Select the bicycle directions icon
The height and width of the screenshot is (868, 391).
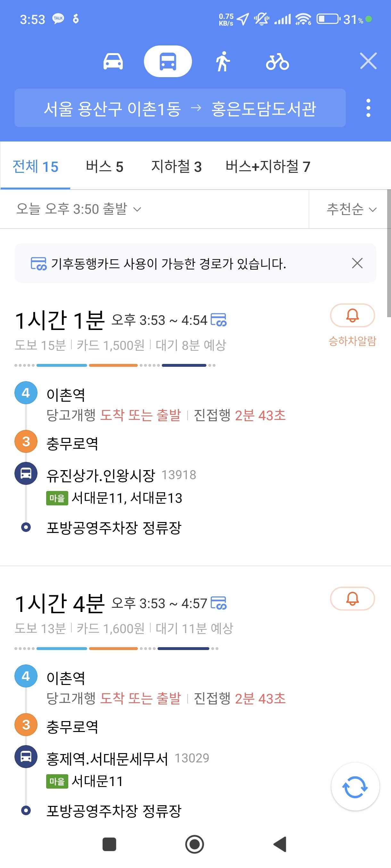pos(277,61)
